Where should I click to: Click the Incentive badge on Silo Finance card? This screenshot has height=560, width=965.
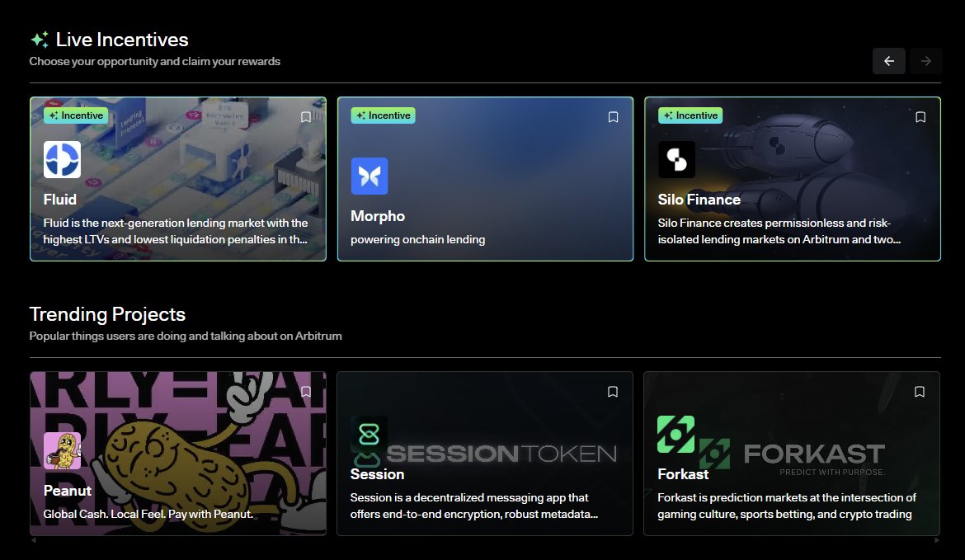coord(690,115)
